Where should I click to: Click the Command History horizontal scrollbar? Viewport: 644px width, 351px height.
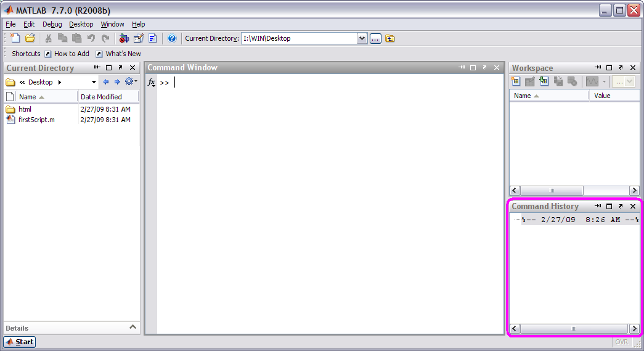pyautogui.click(x=574, y=329)
